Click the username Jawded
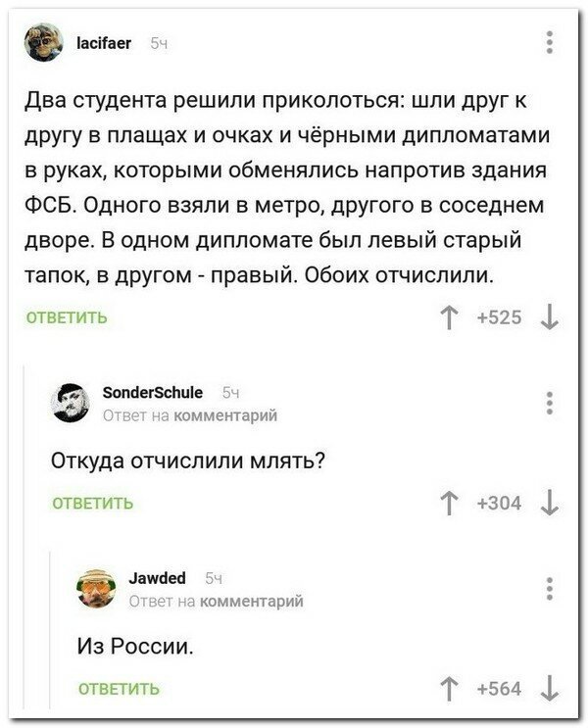This screenshot has height=728, width=588. click(x=157, y=578)
